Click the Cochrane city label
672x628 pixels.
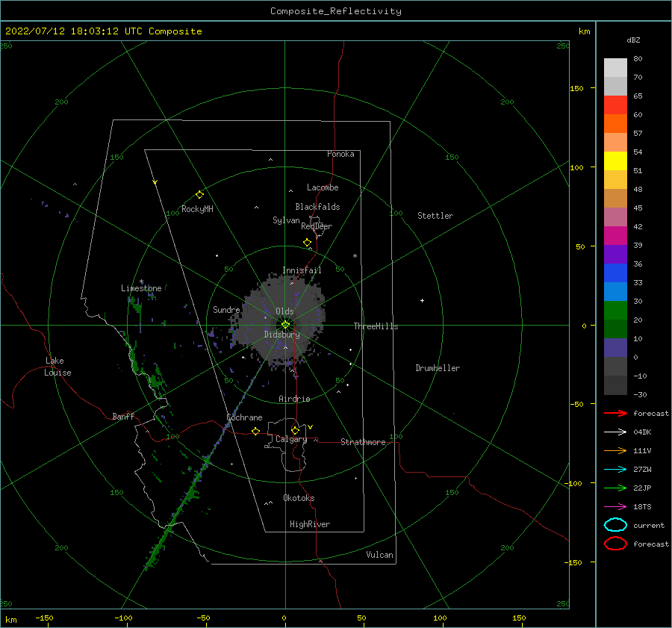point(244,417)
